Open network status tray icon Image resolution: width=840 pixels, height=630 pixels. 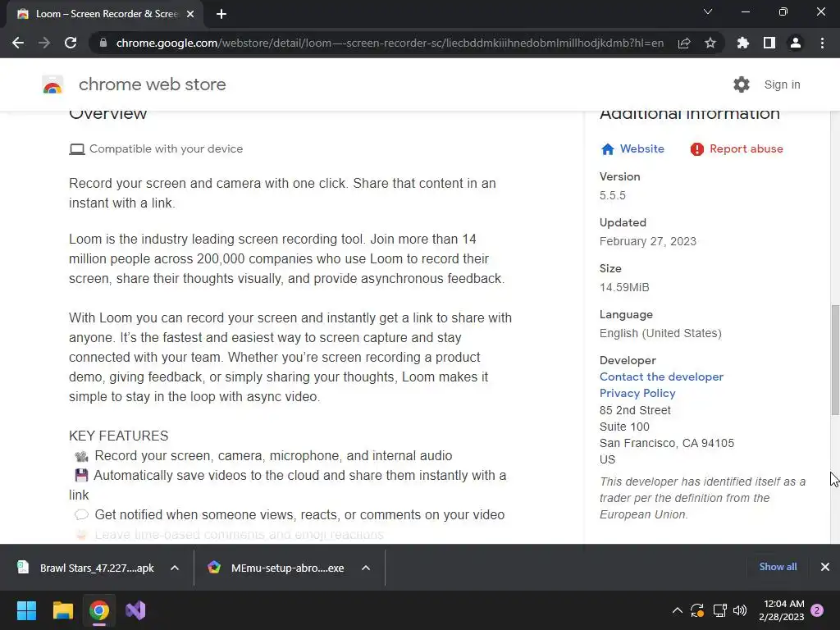point(719,610)
